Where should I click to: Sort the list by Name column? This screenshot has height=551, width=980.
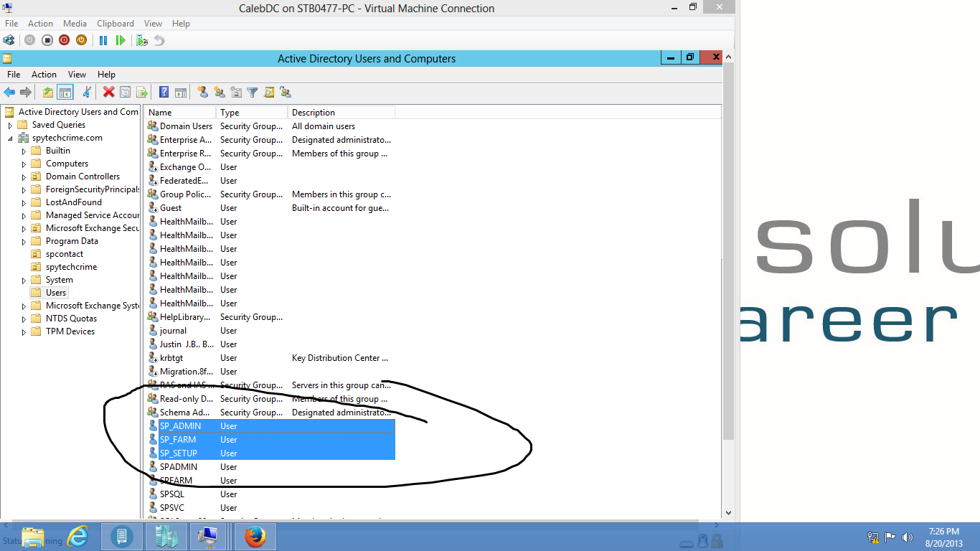(x=181, y=113)
